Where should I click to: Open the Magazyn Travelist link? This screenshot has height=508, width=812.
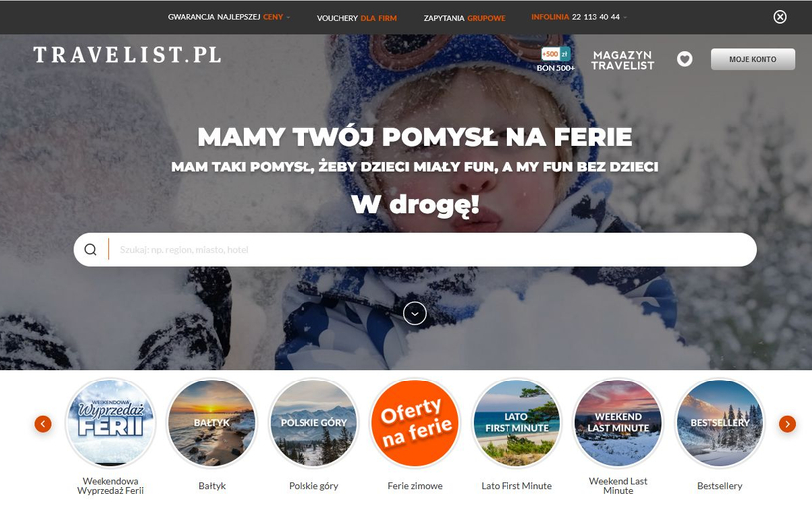click(623, 60)
